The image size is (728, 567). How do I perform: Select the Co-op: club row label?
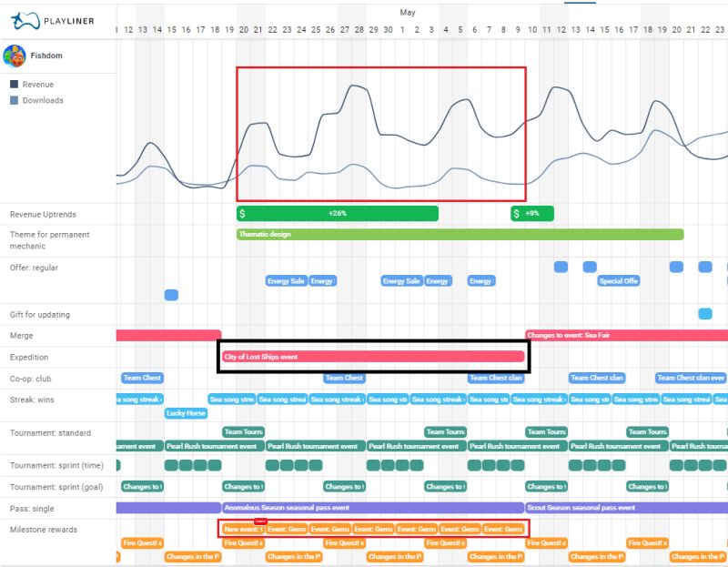point(30,379)
